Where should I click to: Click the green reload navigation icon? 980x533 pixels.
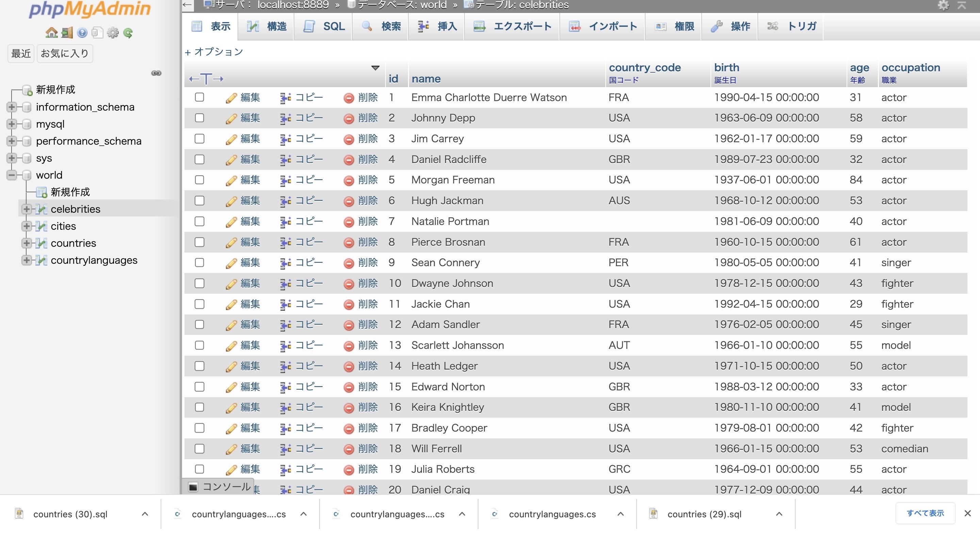[128, 33]
